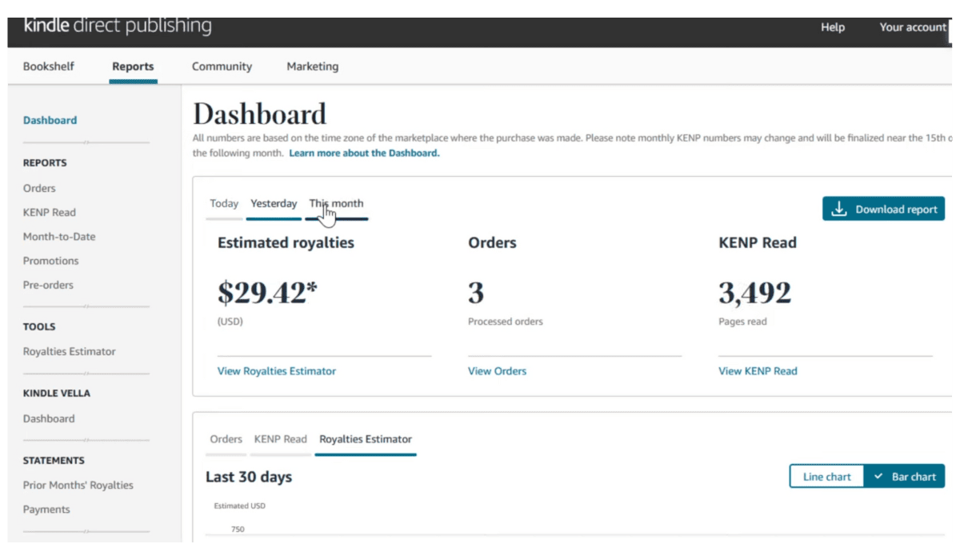
Task: Click Help in the top bar
Action: point(832,27)
